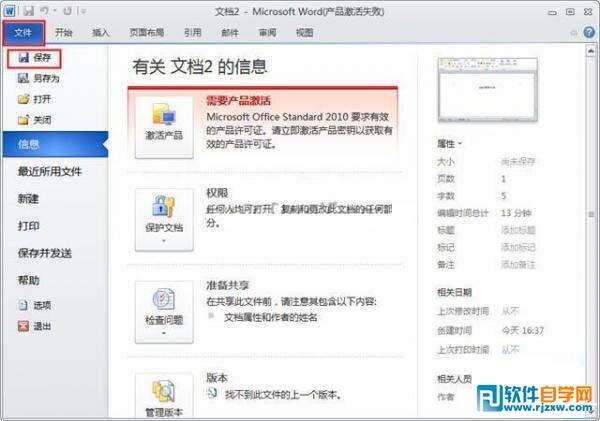The width and height of the screenshot is (600, 421).
Task: Switch to the 引用 ribbon tab
Action: point(192,33)
